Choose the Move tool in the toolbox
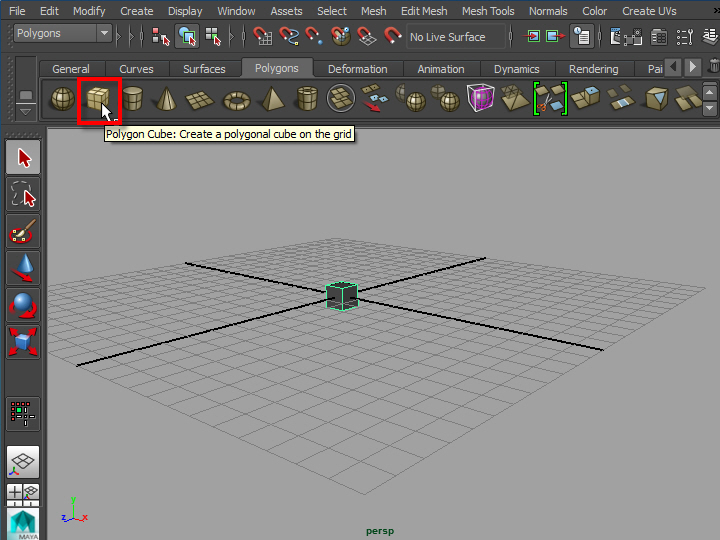720x540 pixels. point(23,268)
